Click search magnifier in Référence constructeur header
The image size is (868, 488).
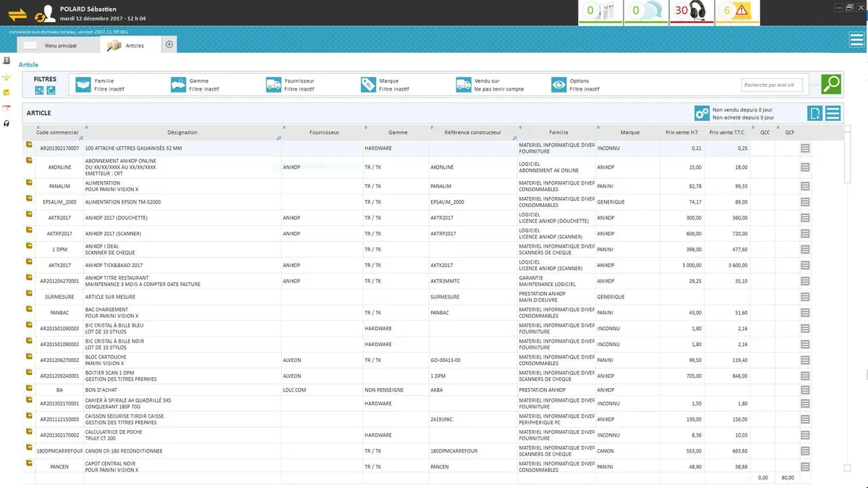pos(514,138)
